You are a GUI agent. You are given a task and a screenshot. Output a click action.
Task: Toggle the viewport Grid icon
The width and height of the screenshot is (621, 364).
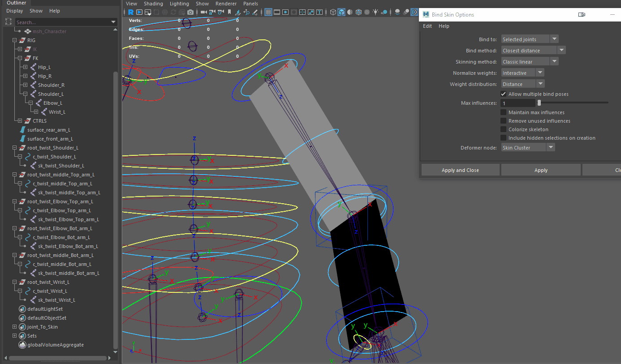[x=268, y=12]
